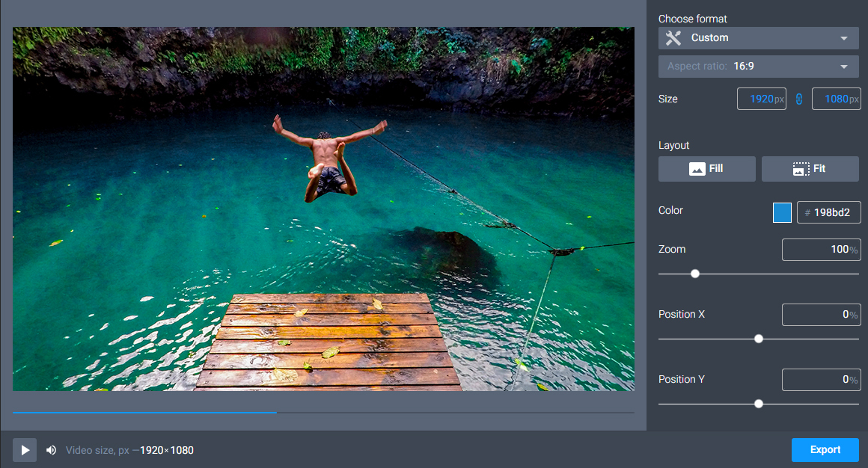Export the resized video

(825, 449)
